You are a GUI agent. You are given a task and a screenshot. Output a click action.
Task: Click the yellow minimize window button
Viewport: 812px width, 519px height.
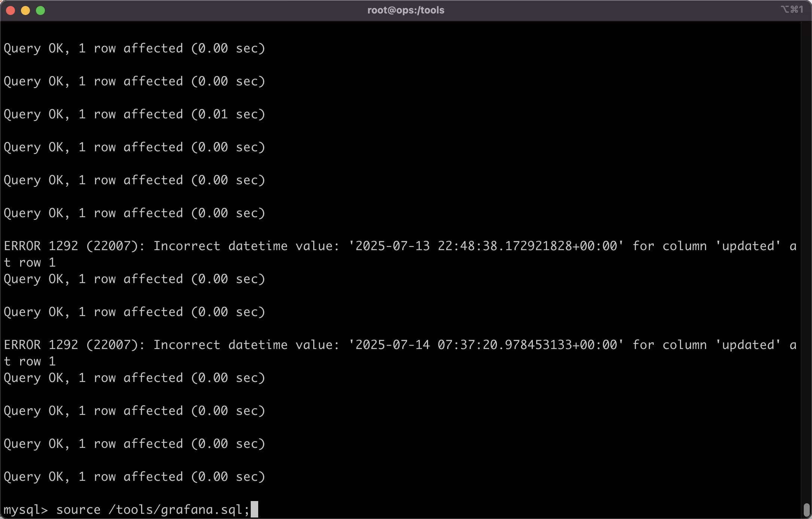pyautogui.click(x=25, y=10)
